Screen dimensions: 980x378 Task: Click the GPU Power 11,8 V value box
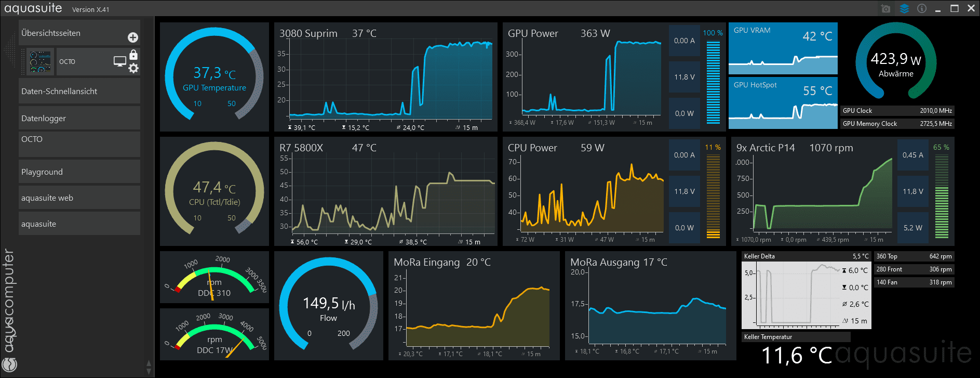[x=684, y=77]
